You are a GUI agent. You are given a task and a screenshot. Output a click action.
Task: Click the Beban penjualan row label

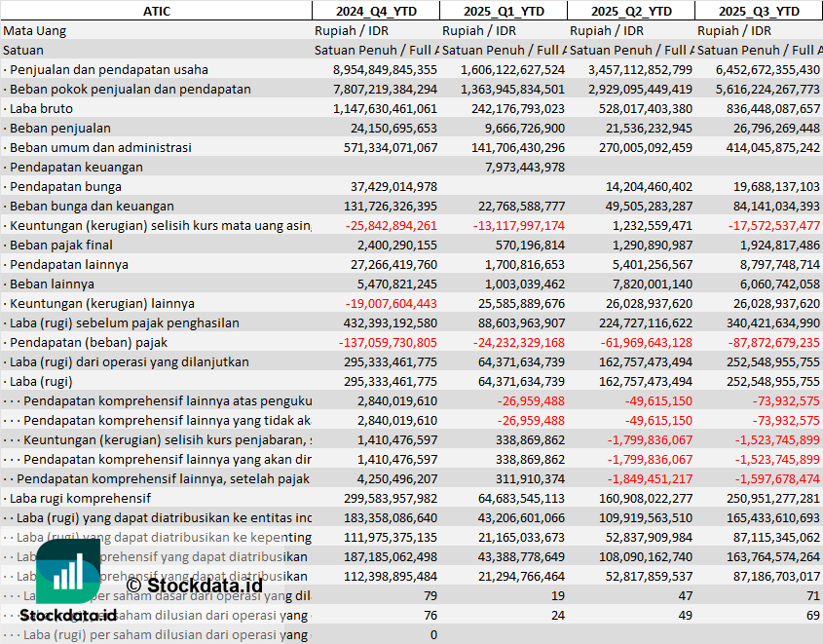(59, 128)
